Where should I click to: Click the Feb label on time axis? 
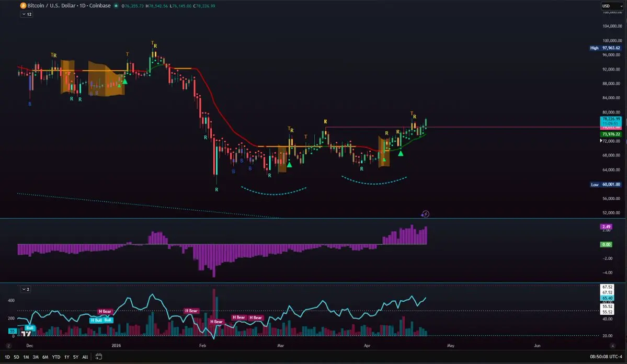[202, 346]
